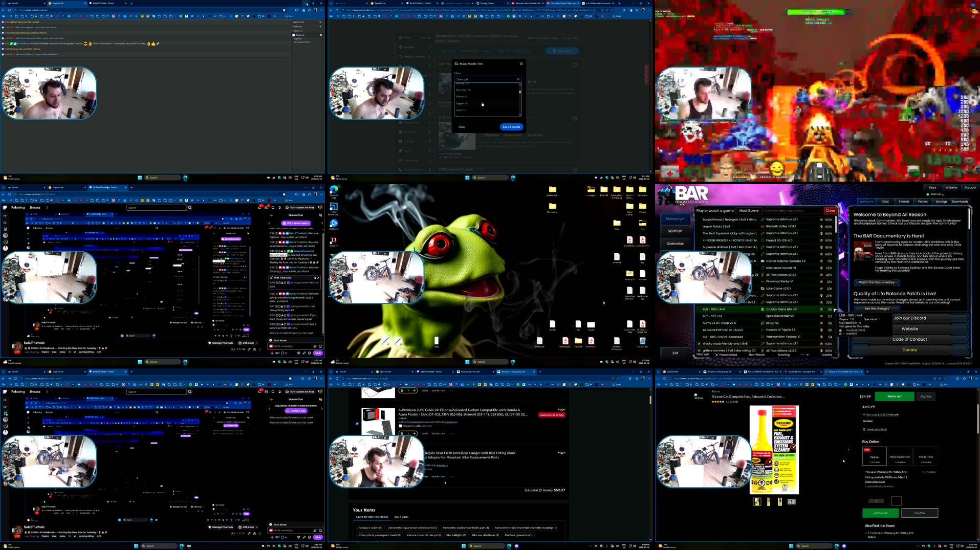Click the heart on the second AutoTrader listing
The width and height of the screenshot is (980, 550).
click(575, 119)
